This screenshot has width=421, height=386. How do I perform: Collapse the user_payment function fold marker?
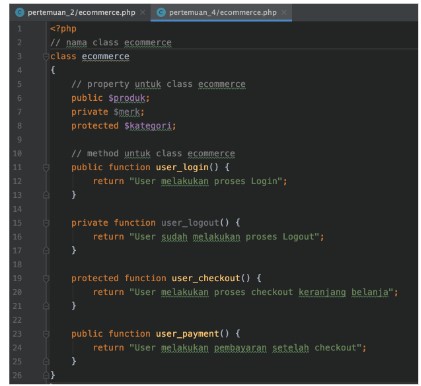[x=46, y=334]
